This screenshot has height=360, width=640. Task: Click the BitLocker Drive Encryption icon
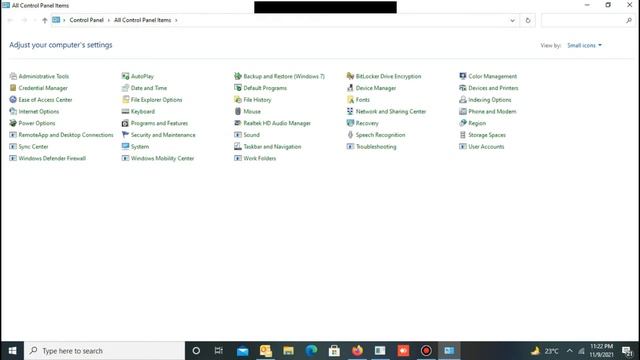[x=350, y=76]
